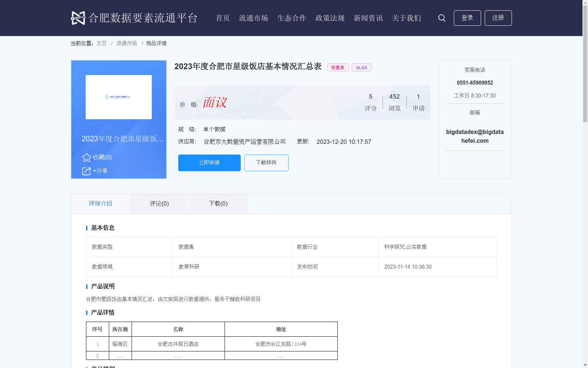The height and width of the screenshot is (368, 588).
Task: Click the share icon beside +分享
Action: [86, 171]
